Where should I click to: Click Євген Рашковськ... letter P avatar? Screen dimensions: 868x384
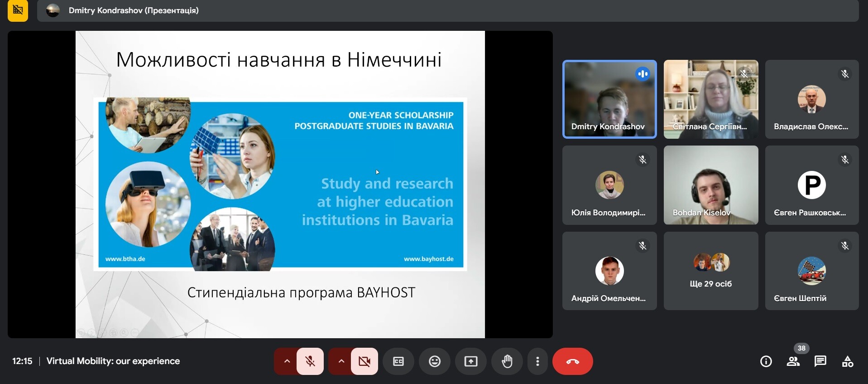point(812,185)
